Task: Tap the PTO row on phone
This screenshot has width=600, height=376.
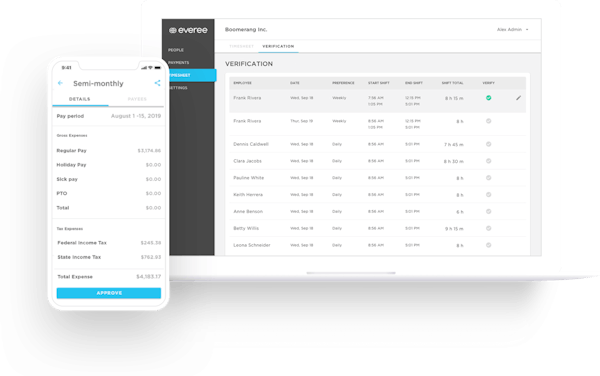Action: (109, 194)
